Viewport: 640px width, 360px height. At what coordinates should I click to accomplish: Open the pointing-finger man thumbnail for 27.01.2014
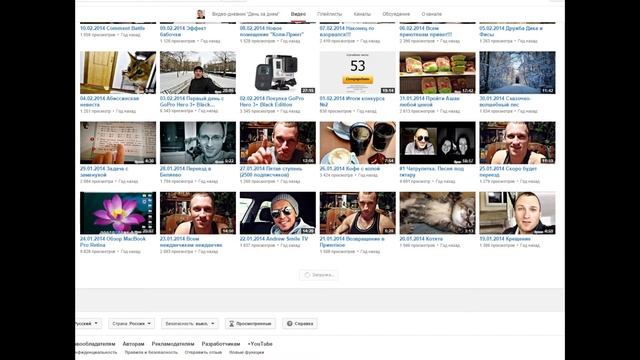(278, 143)
